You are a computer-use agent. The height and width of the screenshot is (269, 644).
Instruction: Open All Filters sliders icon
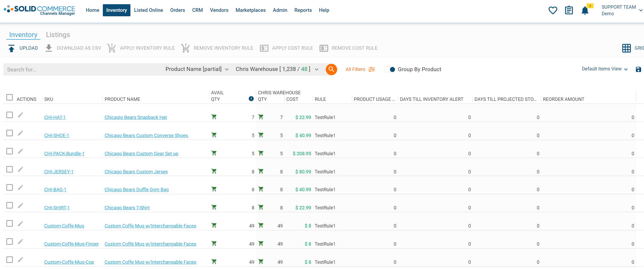372,69
